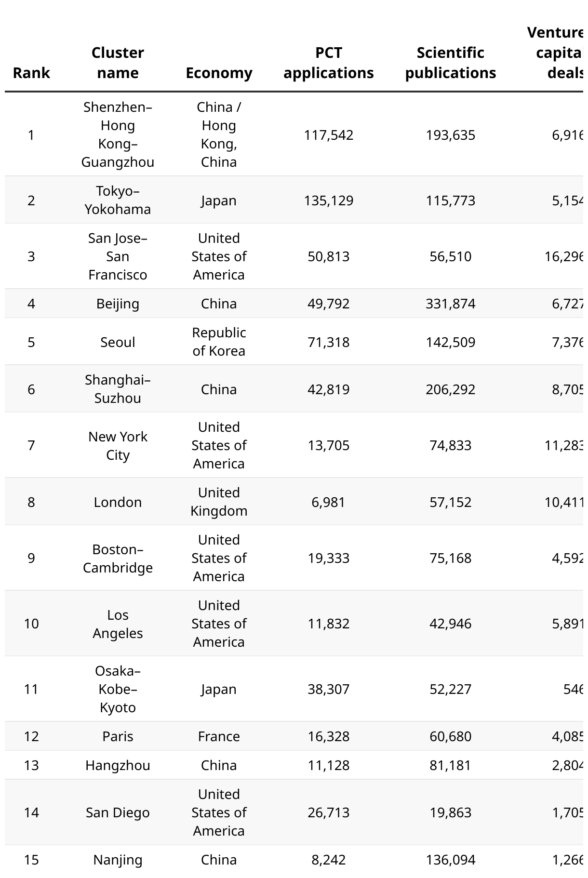Click Tokyo–Yokohama's 135,129 PCT applications value
This screenshot has height=878, width=588.
328,200
